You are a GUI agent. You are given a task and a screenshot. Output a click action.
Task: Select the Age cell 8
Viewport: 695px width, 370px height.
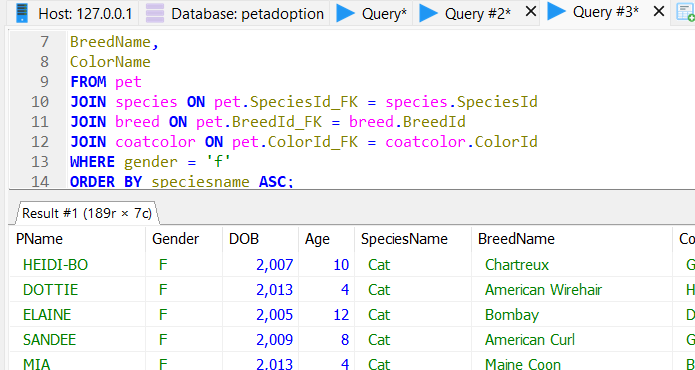(326, 340)
